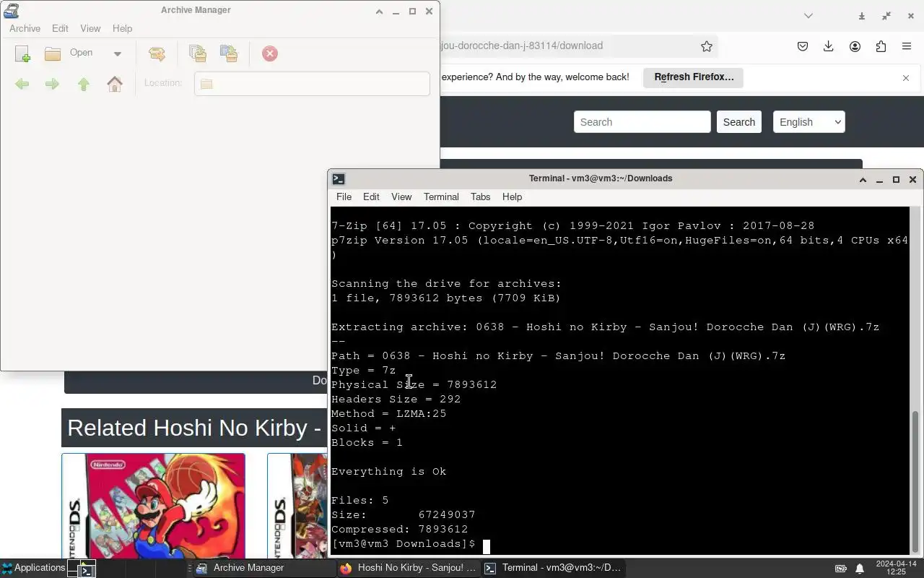Open the Help menu in Terminal
Image resolution: width=924 pixels, height=578 pixels.
click(x=512, y=197)
